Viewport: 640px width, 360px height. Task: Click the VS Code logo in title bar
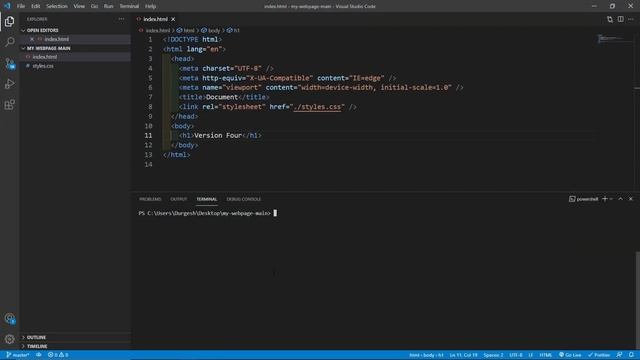coord(7,6)
